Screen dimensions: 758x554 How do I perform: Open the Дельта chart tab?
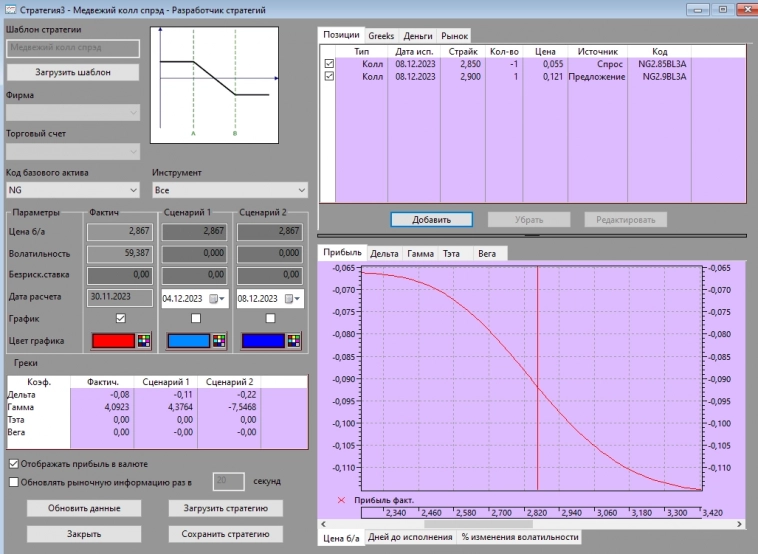[x=384, y=254]
